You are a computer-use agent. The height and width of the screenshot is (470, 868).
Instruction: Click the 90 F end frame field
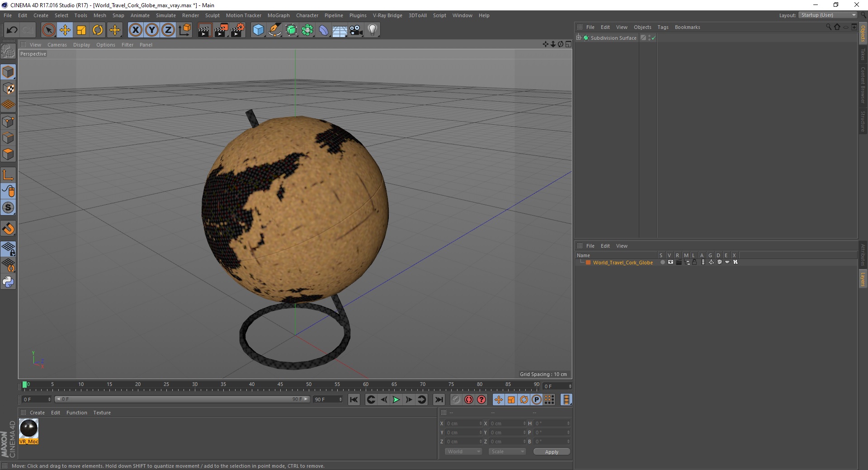[328, 399]
